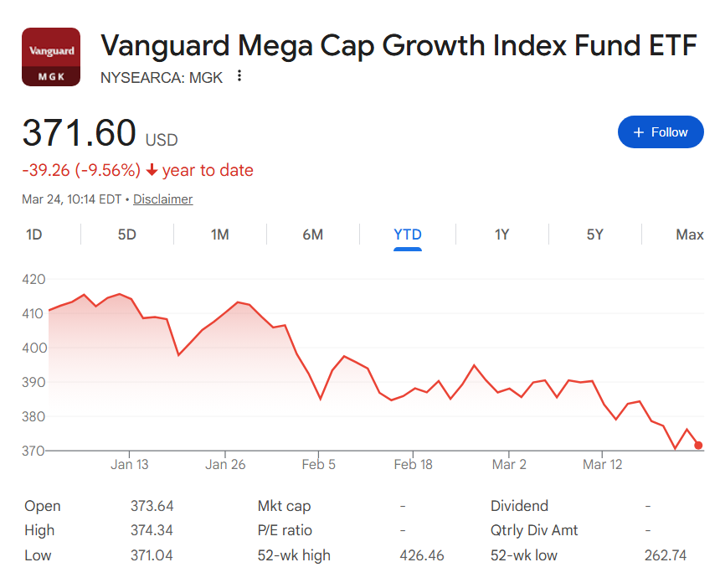Click the Vanguard MGK logo icon

(x=51, y=57)
